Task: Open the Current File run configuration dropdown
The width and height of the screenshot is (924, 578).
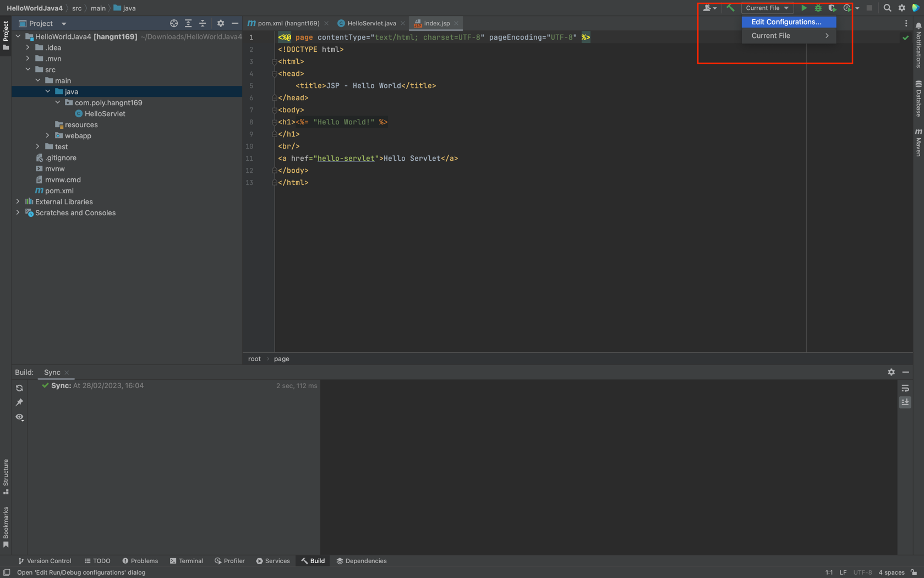Action: point(767,8)
